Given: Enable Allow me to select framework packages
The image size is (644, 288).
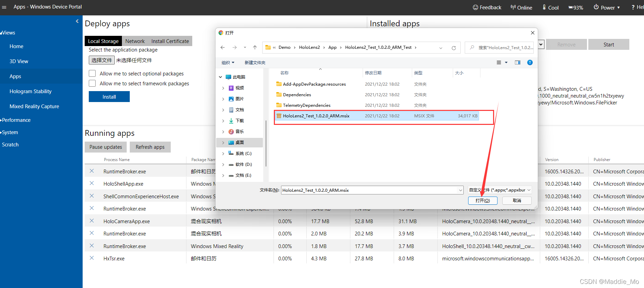Looking at the screenshot, I should tap(92, 83).
